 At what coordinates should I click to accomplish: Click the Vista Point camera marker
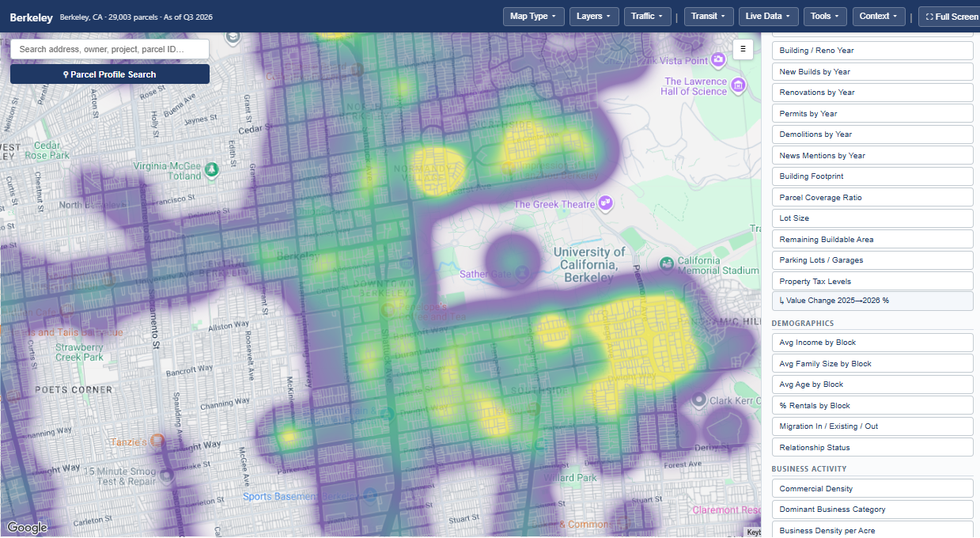point(718,59)
